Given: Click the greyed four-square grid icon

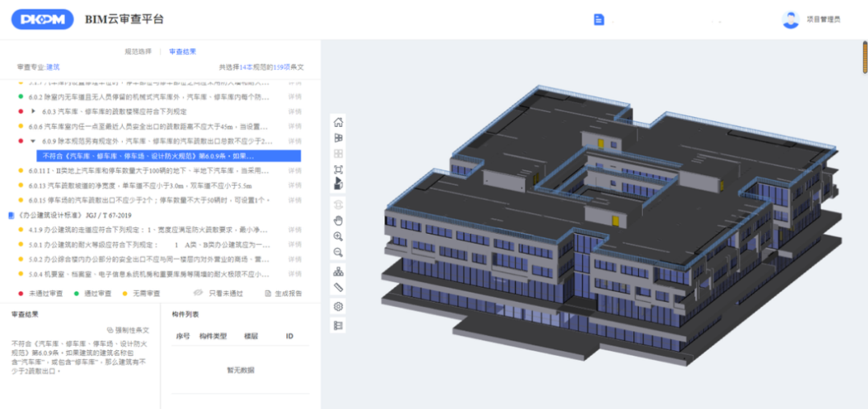Looking at the screenshot, I should 338,153.
